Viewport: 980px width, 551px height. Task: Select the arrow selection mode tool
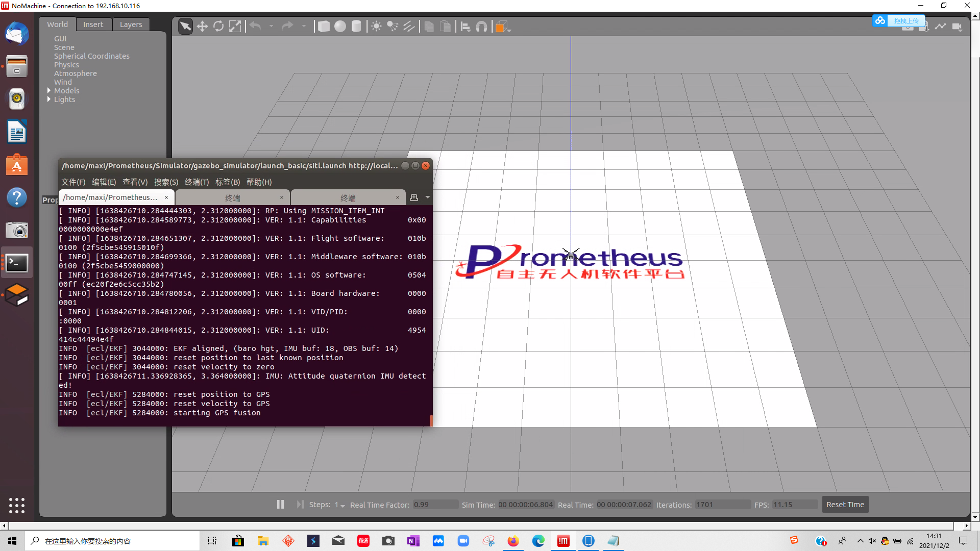(x=186, y=27)
